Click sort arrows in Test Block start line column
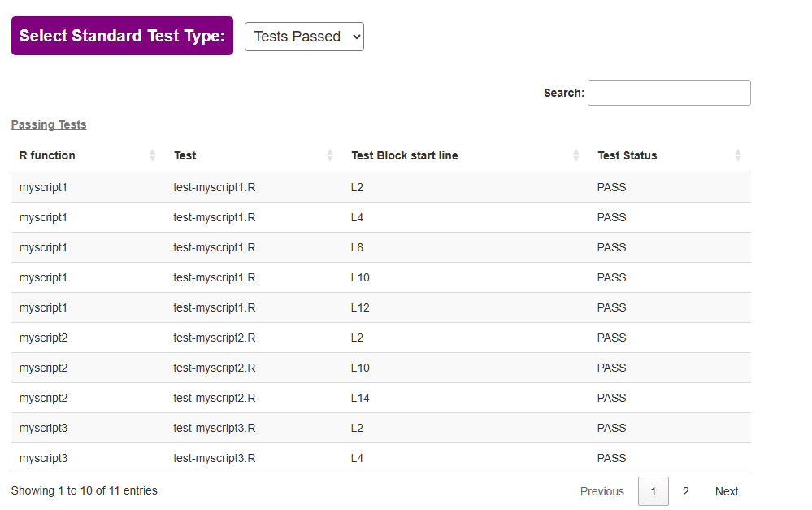This screenshot has width=812, height=510. point(576,155)
